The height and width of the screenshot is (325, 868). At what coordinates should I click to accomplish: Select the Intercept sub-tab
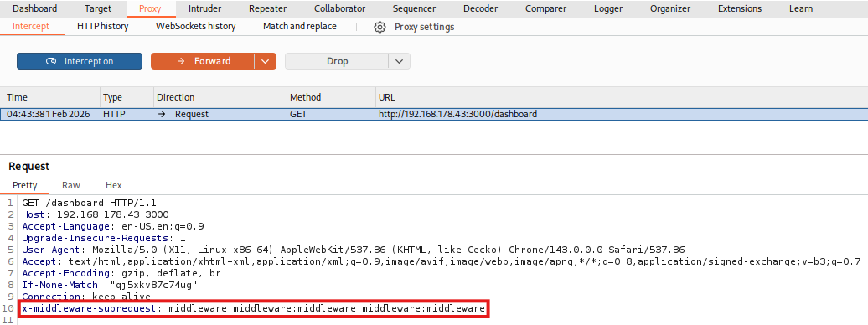(x=31, y=26)
